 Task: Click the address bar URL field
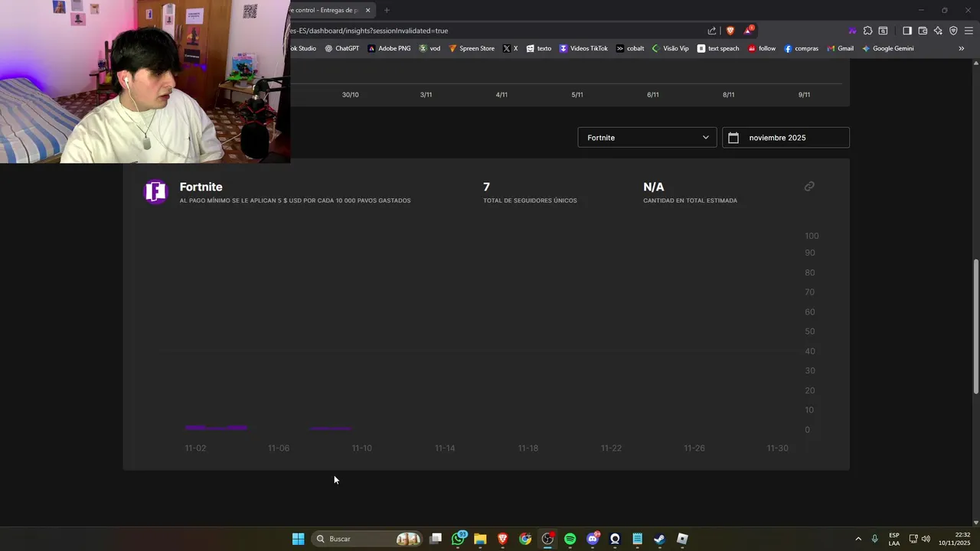point(490,31)
